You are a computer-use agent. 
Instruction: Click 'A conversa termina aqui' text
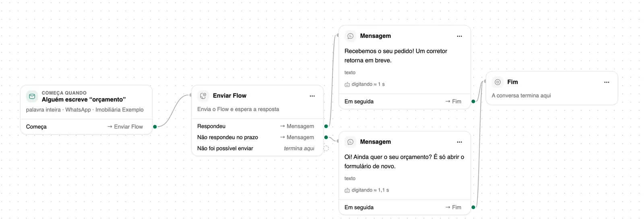coord(521,96)
